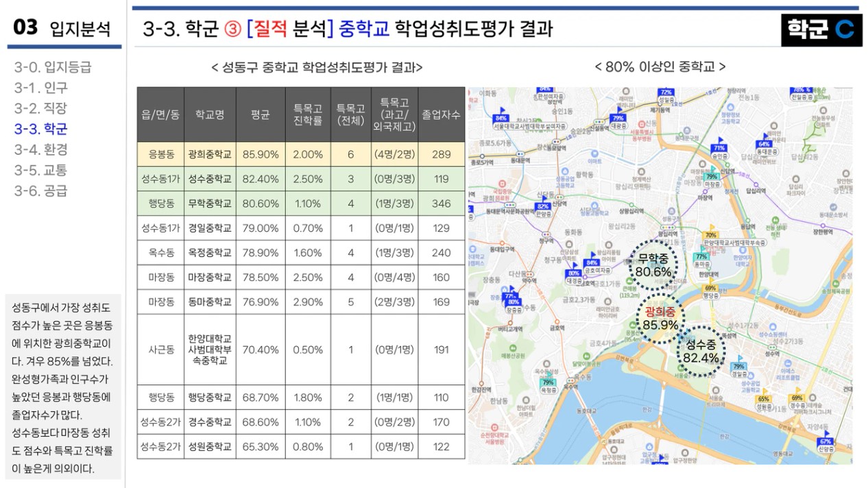Click the 읍/면/동 column header
The image size is (868, 488).
160,114
